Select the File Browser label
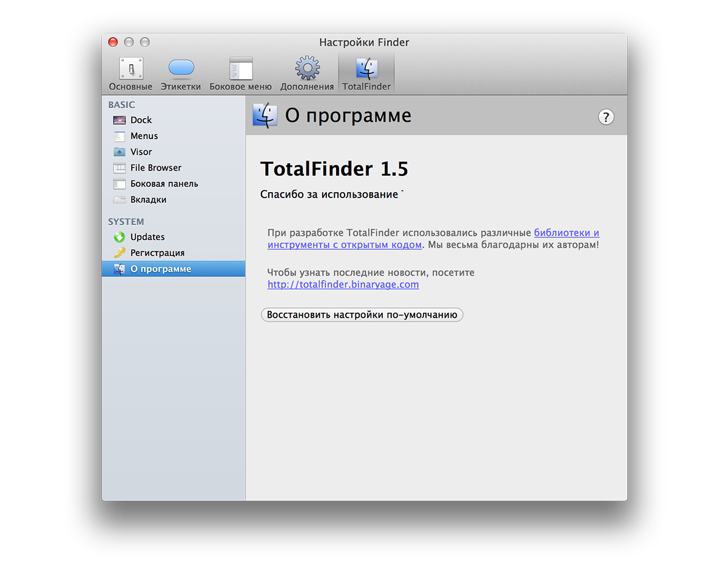This screenshot has height=568, width=728. (x=156, y=168)
